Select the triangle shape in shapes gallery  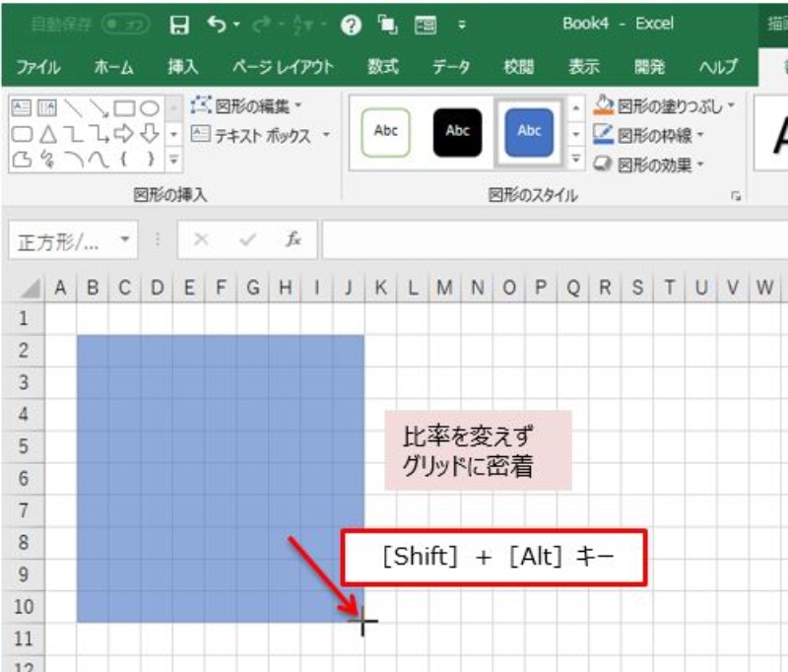click(46, 133)
